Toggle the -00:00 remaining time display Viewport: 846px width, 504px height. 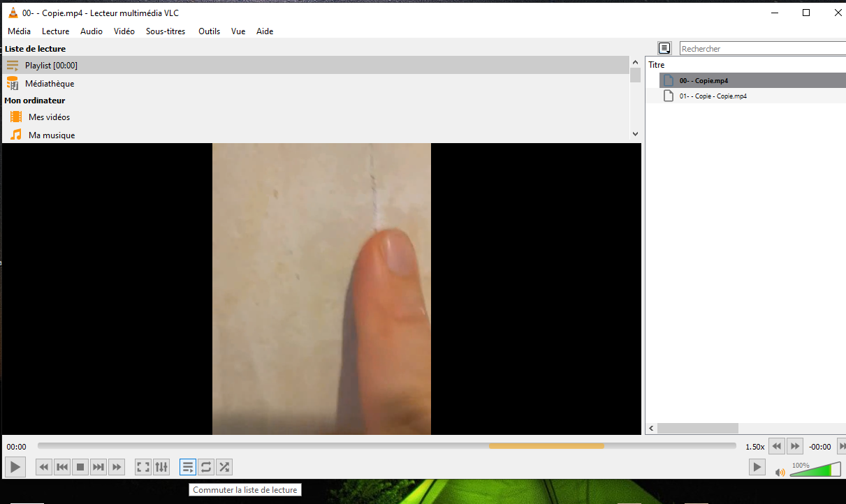coord(820,447)
